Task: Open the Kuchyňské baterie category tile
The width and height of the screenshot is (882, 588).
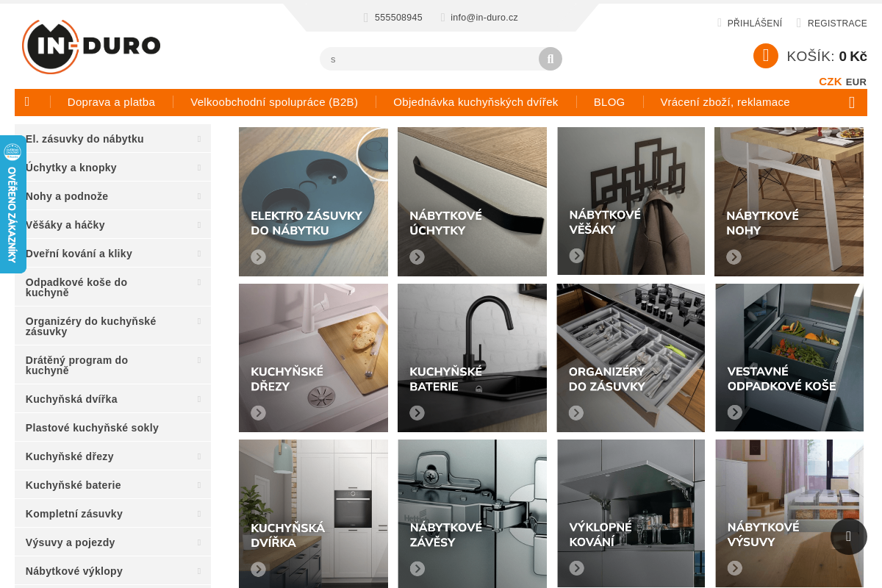Action: click(472, 358)
